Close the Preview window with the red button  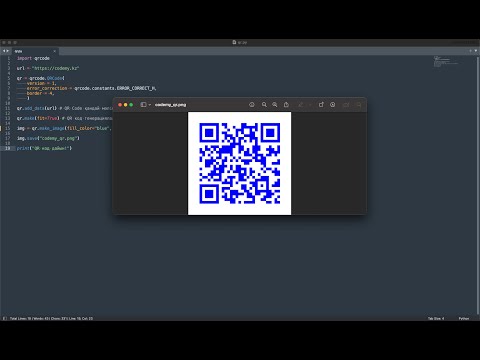pos(120,105)
